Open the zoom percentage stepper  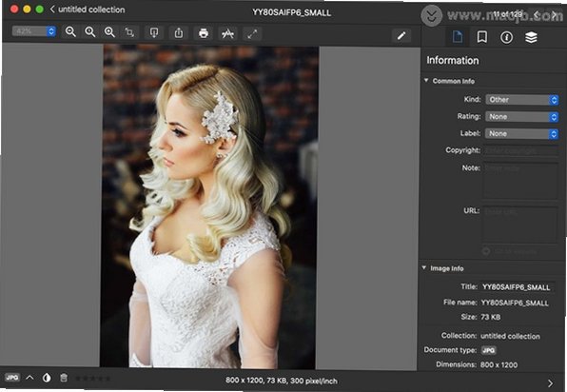(x=51, y=31)
